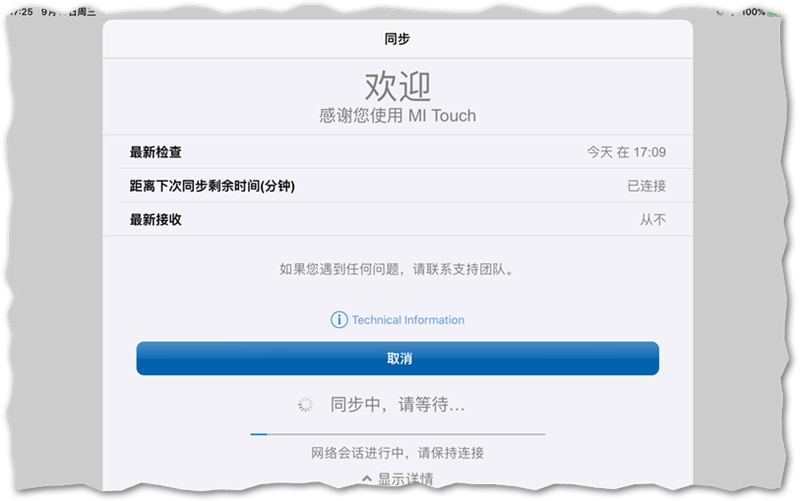Click the 已连接 connection status value
The height and width of the screenshot is (501, 800).
(x=646, y=186)
